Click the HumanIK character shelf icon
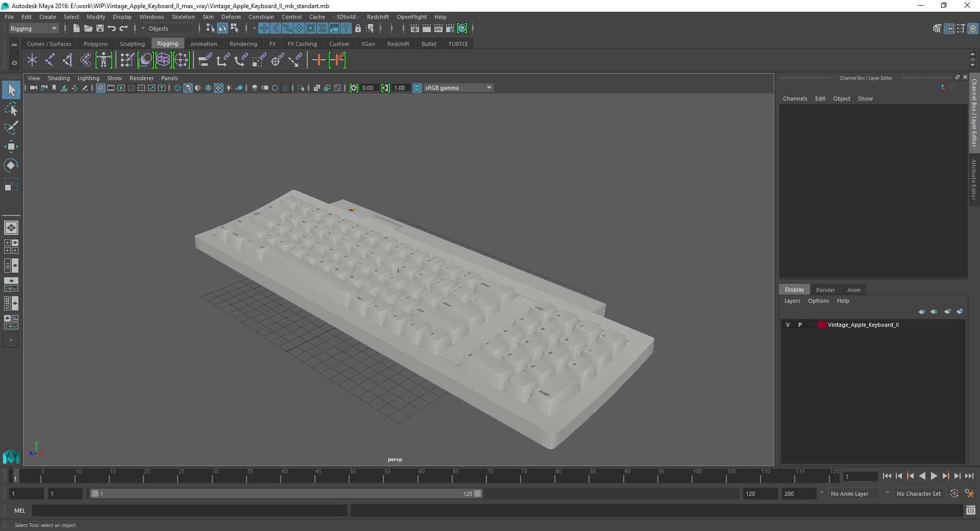Viewport: 980px width, 531px height. click(x=104, y=60)
